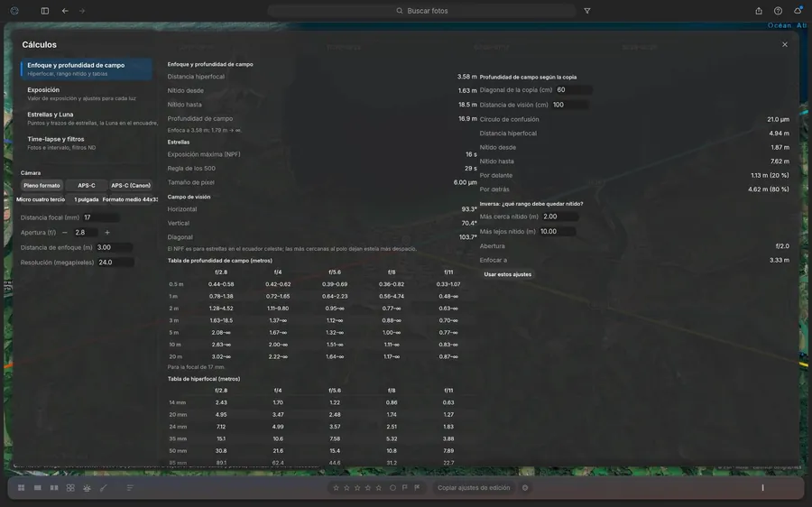Click the app logo icon in the title bar

point(14,11)
